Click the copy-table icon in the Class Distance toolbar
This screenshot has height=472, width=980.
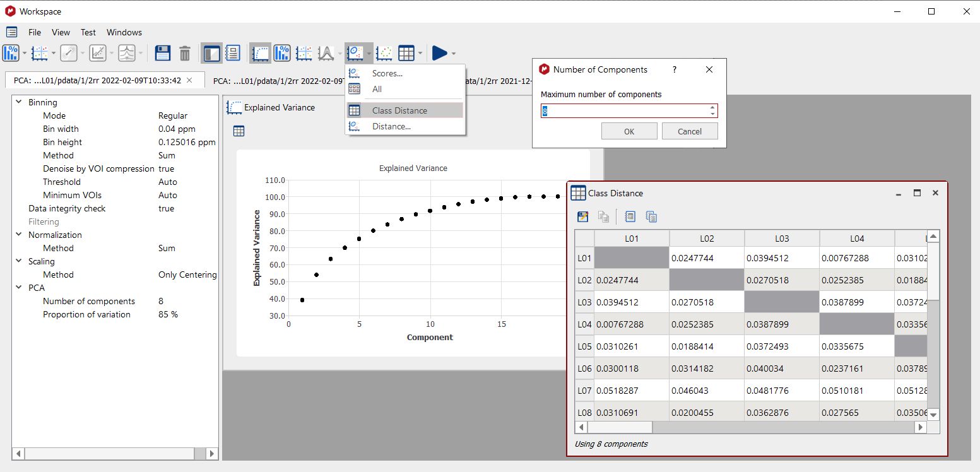pyautogui.click(x=652, y=216)
